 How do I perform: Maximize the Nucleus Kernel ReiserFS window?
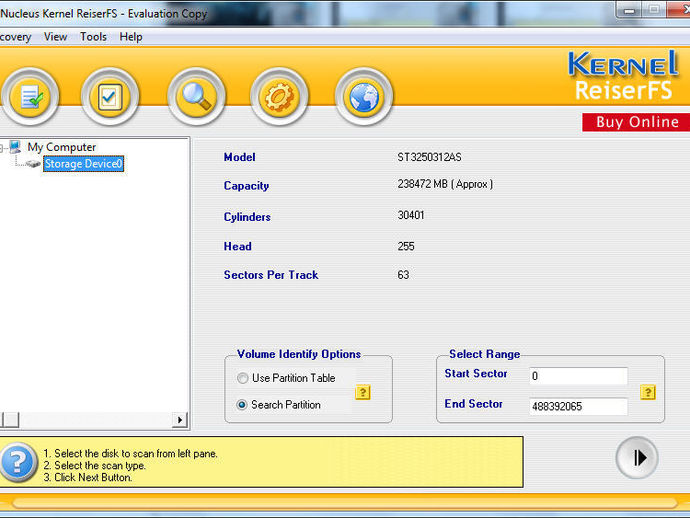pos(654,10)
